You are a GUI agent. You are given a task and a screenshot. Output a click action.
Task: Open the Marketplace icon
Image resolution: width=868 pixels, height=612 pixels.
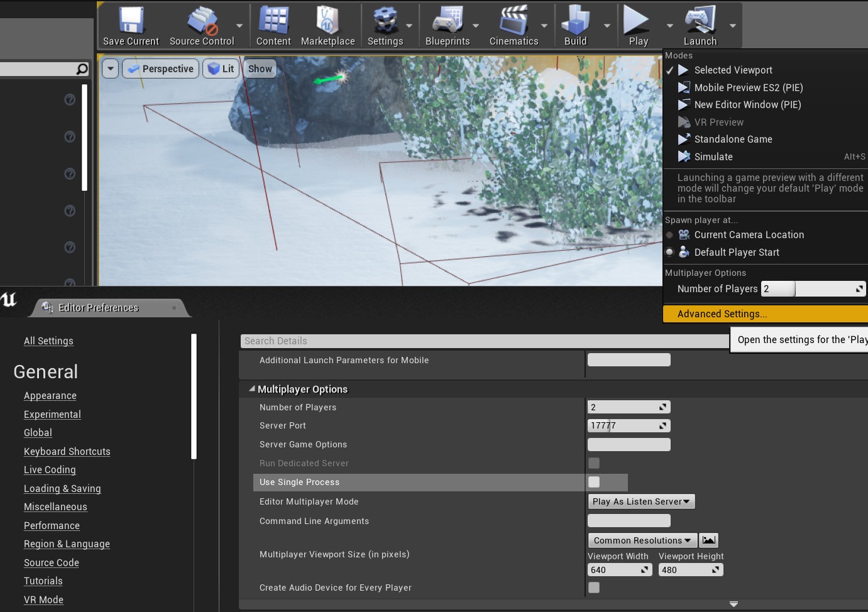(x=327, y=19)
